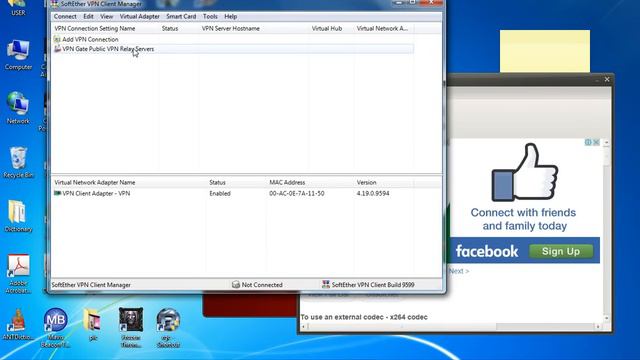Open the Adobe Acrobat desktop shortcut

[18, 273]
